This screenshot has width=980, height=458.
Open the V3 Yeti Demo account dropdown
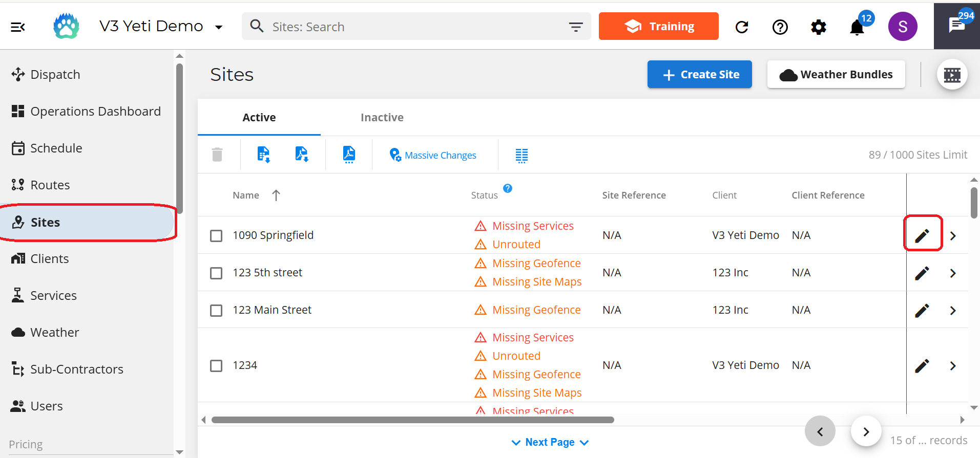tap(219, 27)
